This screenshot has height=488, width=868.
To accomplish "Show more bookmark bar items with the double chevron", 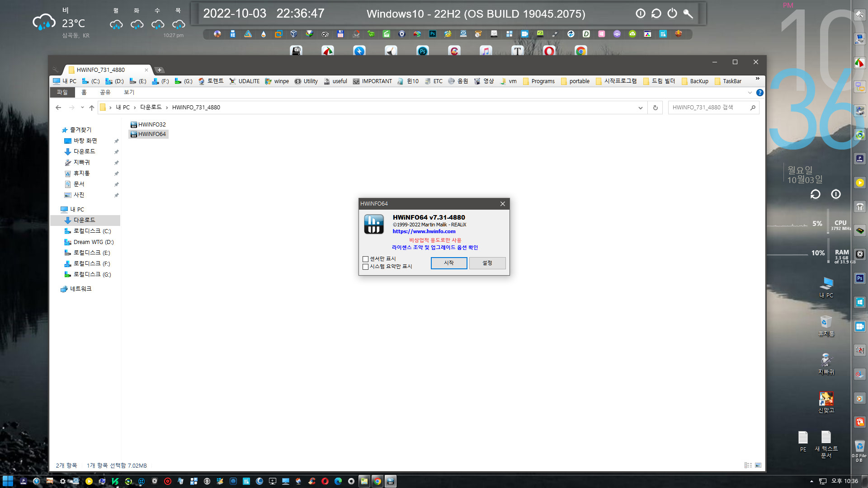I will pyautogui.click(x=758, y=79).
